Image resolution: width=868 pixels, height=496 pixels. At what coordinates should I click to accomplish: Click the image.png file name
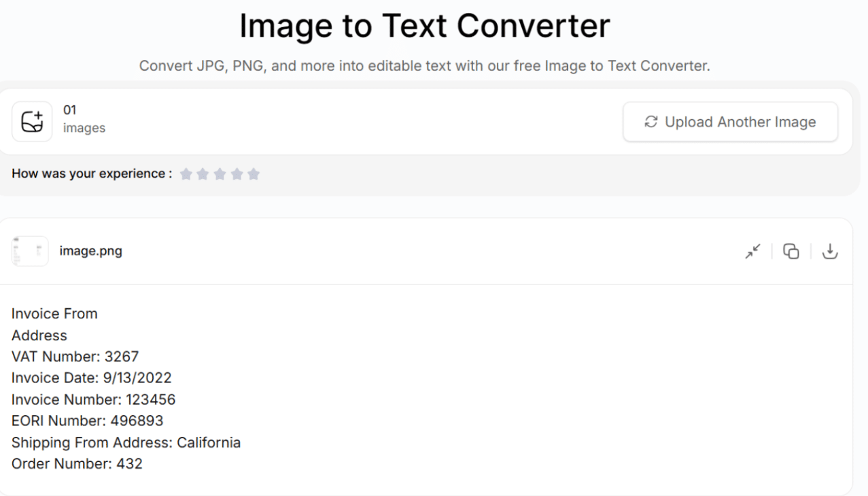point(91,252)
